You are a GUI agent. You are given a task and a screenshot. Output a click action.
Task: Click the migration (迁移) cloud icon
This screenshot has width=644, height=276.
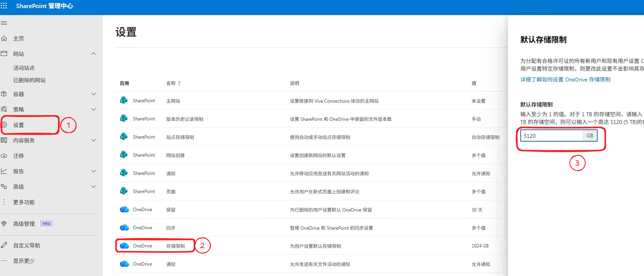point(4,156)
